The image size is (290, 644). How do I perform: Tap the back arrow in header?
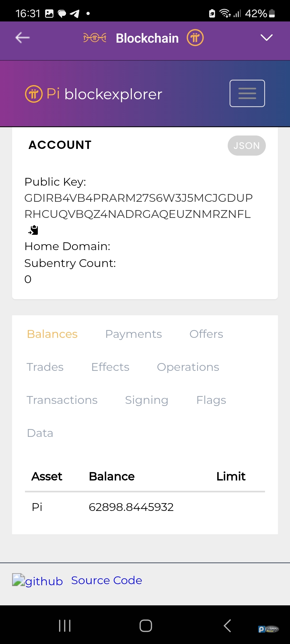tap(23, 38)
